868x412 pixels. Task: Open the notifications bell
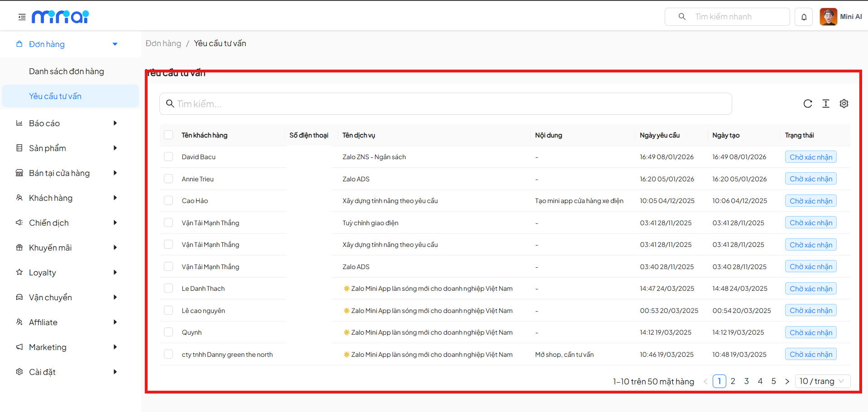click(x=804, y=17)
